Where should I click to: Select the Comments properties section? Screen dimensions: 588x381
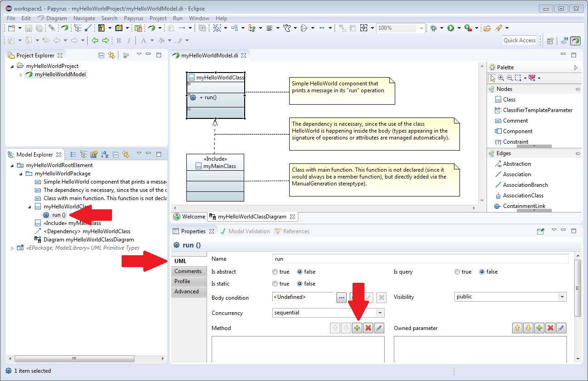188,271
